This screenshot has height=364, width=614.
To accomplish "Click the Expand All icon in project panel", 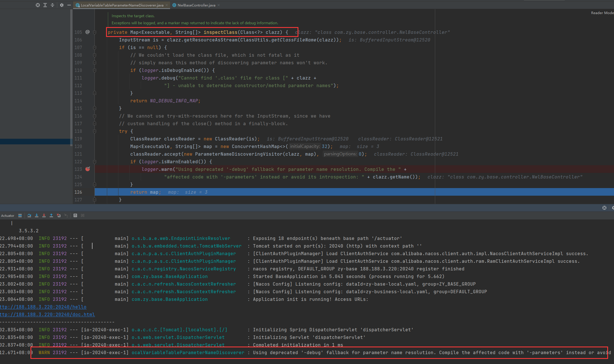I will pos(45,5).
